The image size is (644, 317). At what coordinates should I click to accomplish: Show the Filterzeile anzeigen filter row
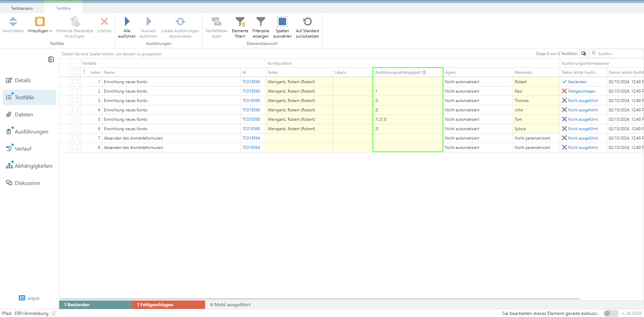click(x=261, y=22)
